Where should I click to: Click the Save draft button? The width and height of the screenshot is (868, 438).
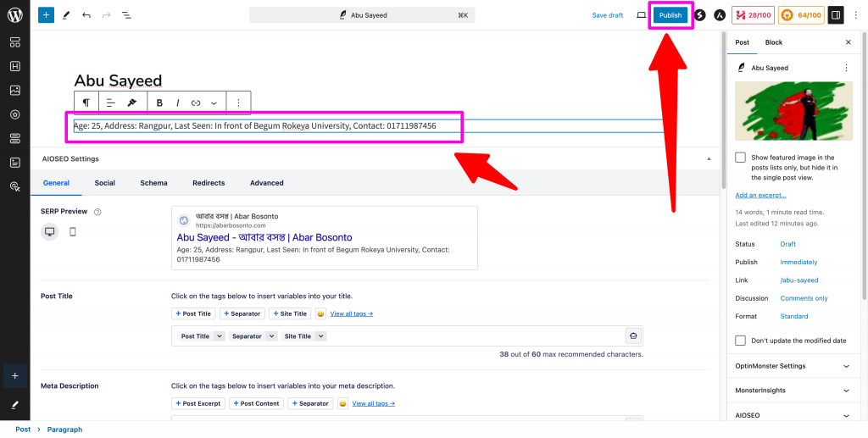click(607, 15)
